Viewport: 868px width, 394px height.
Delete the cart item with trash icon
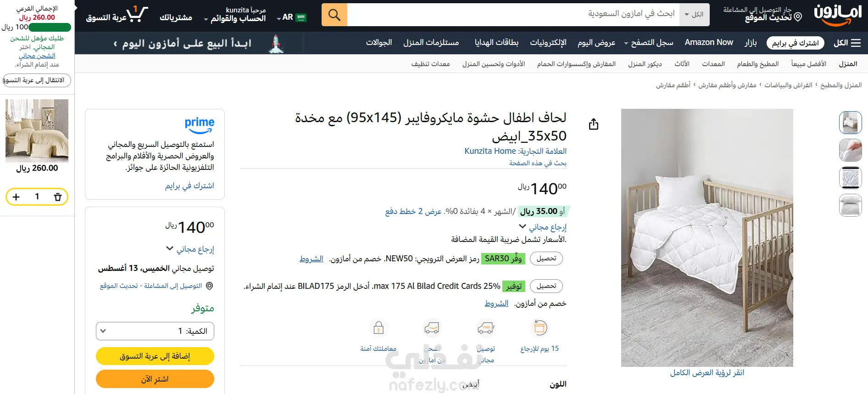point(58,197)
